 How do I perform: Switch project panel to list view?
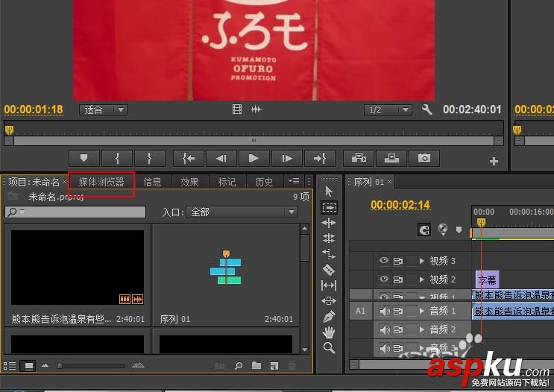point(10,366)
